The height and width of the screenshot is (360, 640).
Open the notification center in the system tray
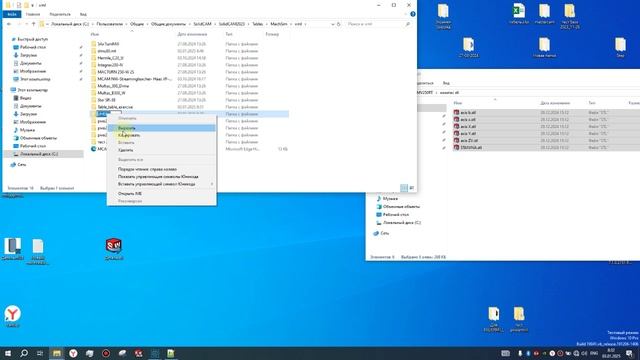629,353
